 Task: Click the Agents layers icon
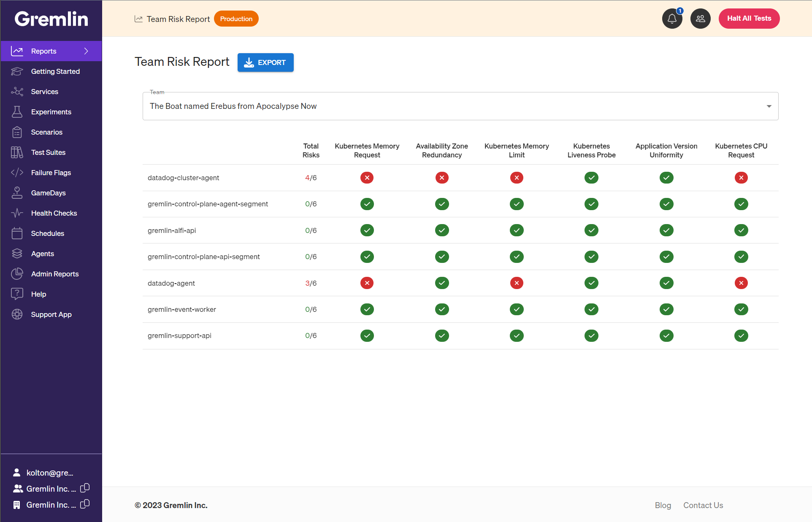[17, 254]
